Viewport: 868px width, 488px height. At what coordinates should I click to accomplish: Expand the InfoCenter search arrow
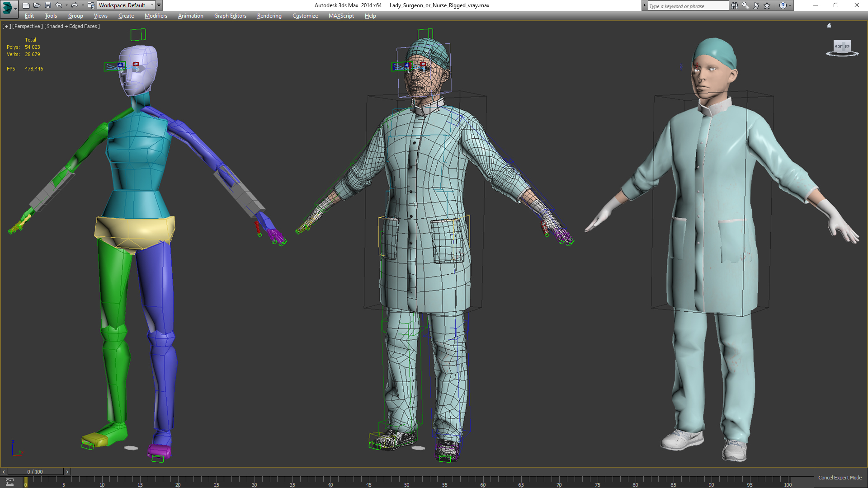tap(644, 5)
